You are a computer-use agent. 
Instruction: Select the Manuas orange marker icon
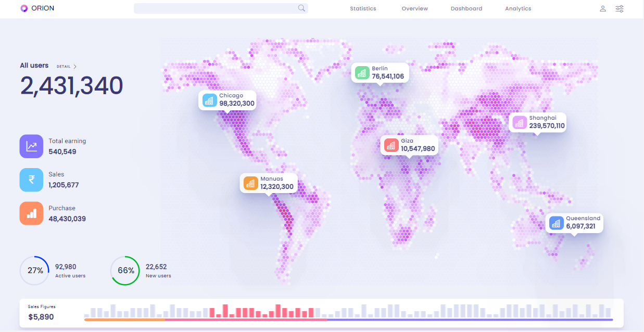[251, 183]
